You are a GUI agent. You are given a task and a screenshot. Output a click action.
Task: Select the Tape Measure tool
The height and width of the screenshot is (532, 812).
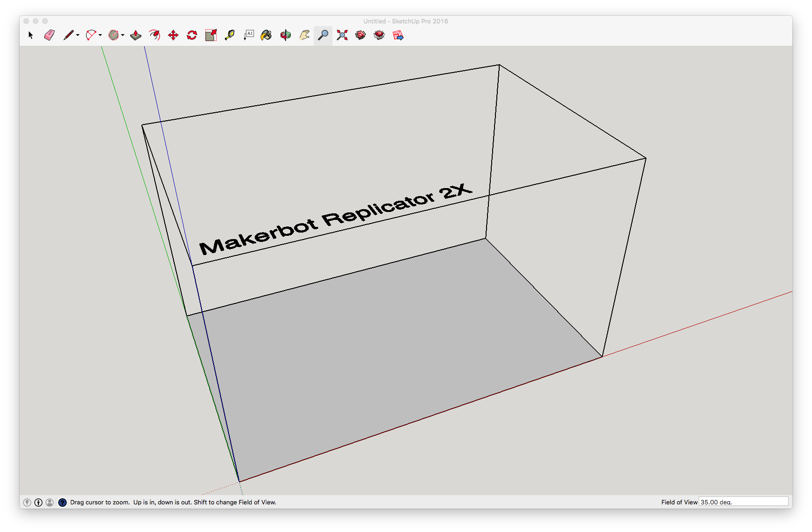pos(229,35)
